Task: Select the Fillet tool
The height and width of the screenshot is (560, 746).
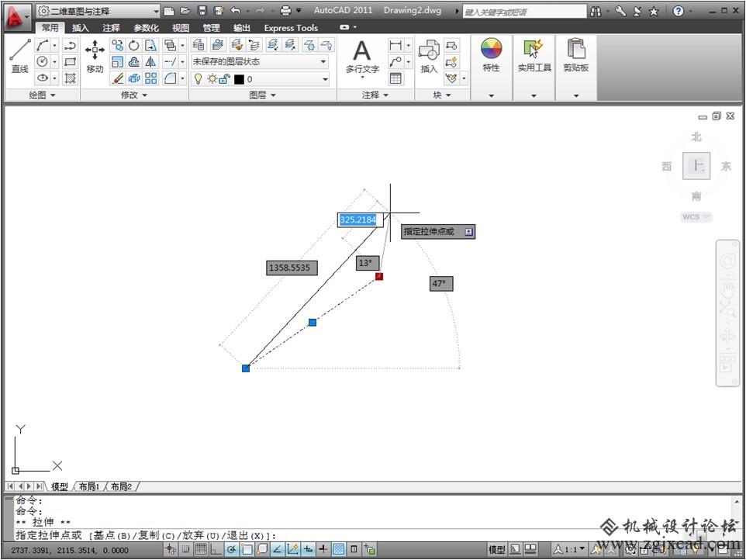Action: coord(170,78)
